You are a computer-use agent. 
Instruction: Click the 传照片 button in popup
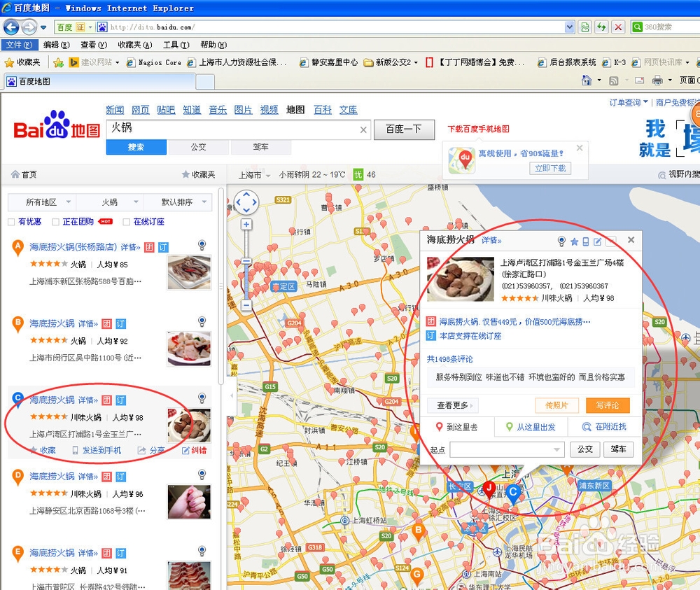click(x=556, y=405)
